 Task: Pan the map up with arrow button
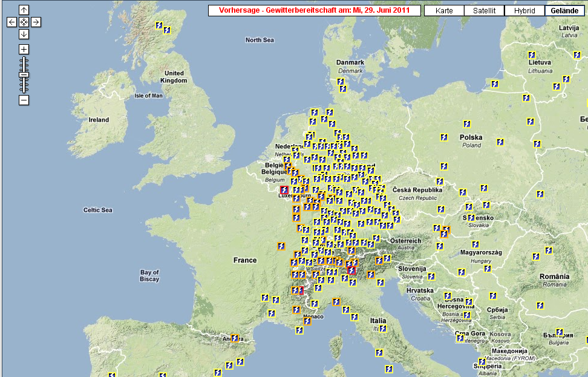pos(24,10)
